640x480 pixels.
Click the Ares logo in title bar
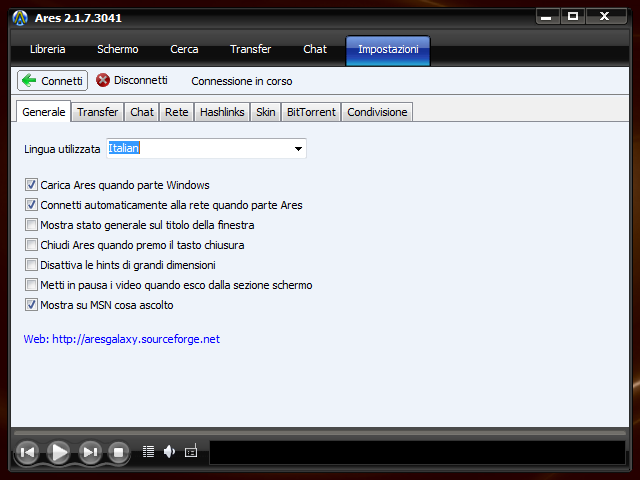tap(20, 17)
